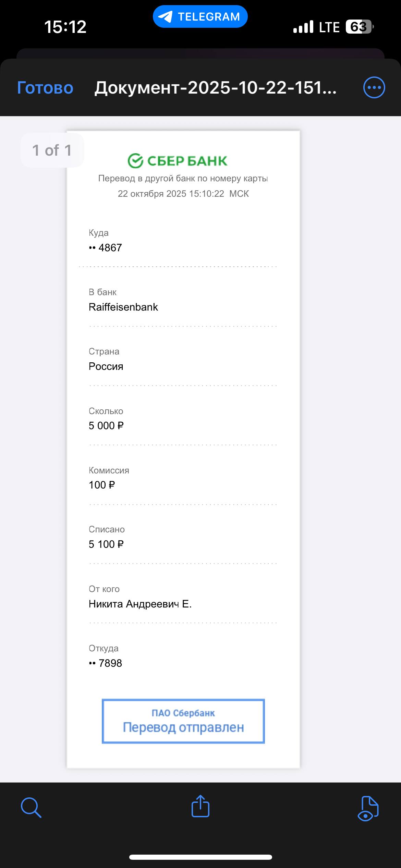Image resolution: width=401 pixels, height=868 pixels.
Task: Tap the "1 of 1" page indicator
Action: coord(52,150)
